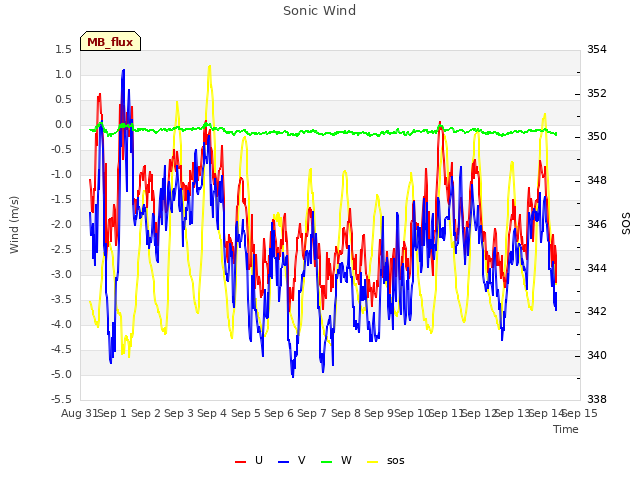Select the Sep 8 date tick label

tap(346, 413)
